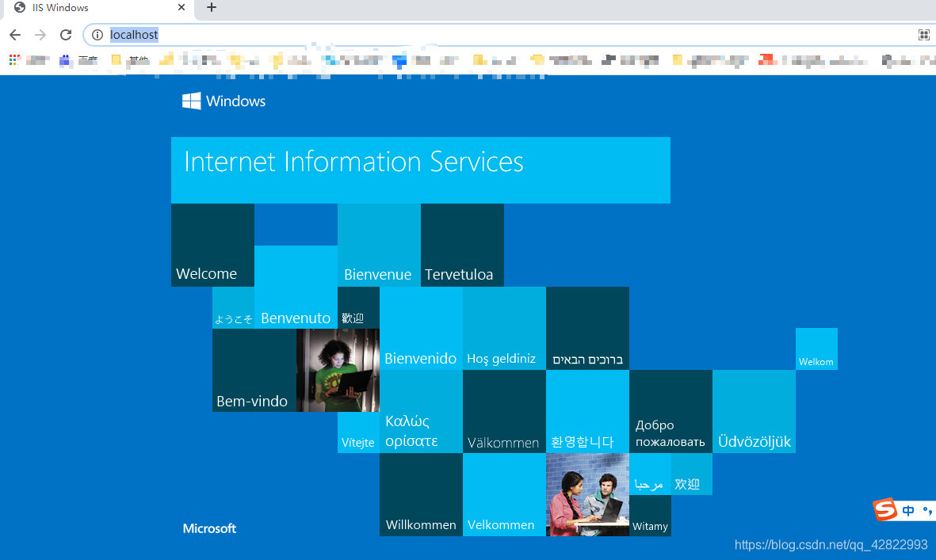
Task: Close the IIS Windows tab
Action: pos(181,8)
